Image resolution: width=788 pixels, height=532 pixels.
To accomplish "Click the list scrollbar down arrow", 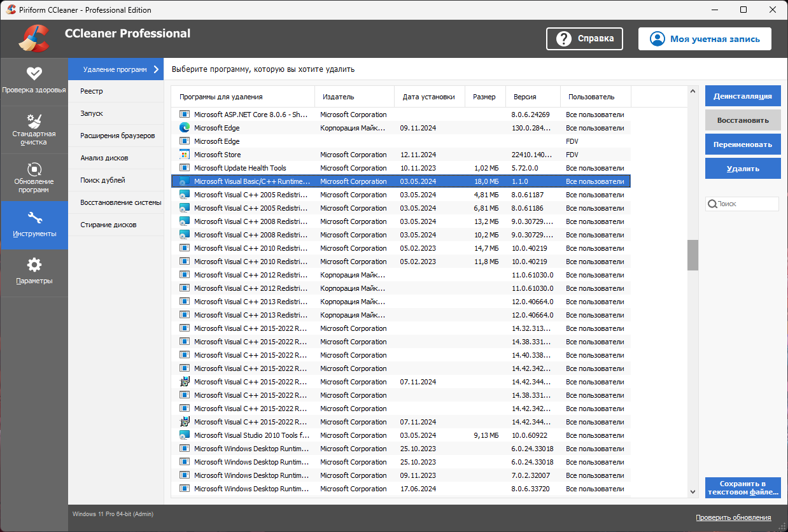I will pos(693,492).
